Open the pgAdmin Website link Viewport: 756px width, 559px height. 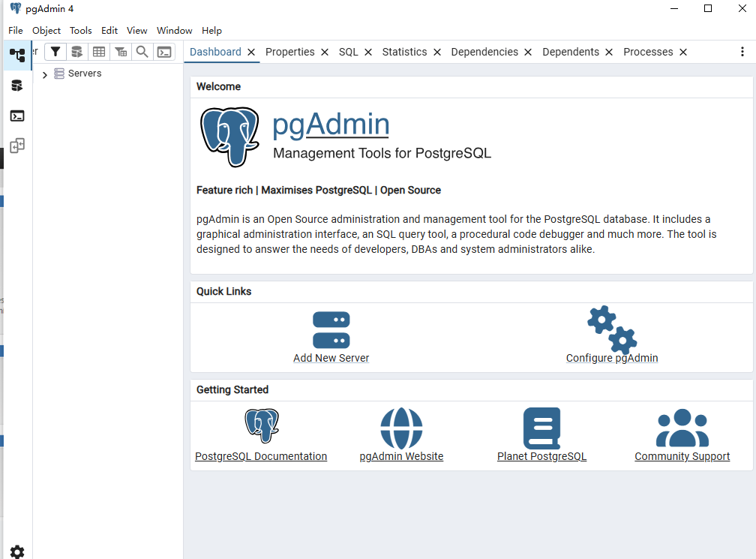[x=401, y=456]
